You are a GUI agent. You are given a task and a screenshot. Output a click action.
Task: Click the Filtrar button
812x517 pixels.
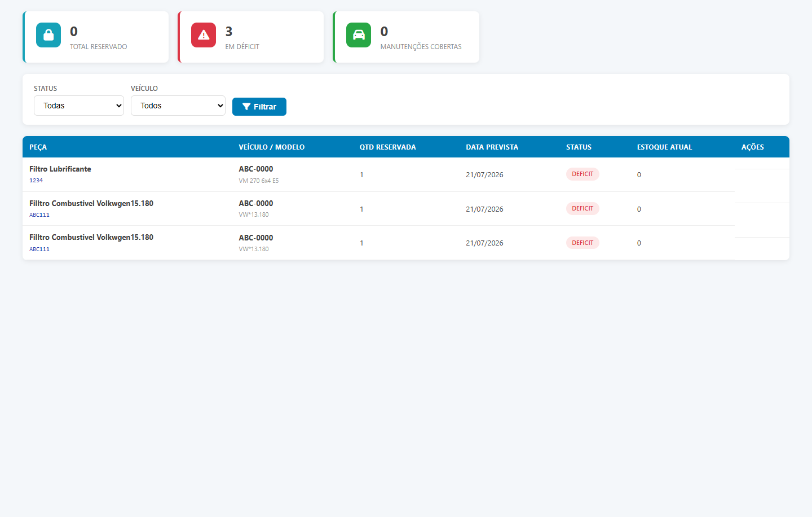[259, 107]
